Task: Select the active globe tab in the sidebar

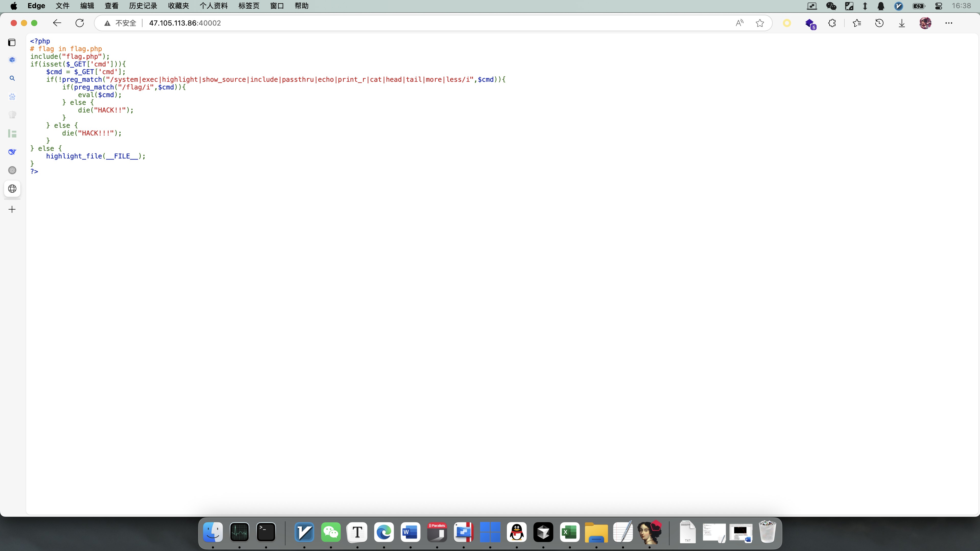Action: (x=12, y=189)
